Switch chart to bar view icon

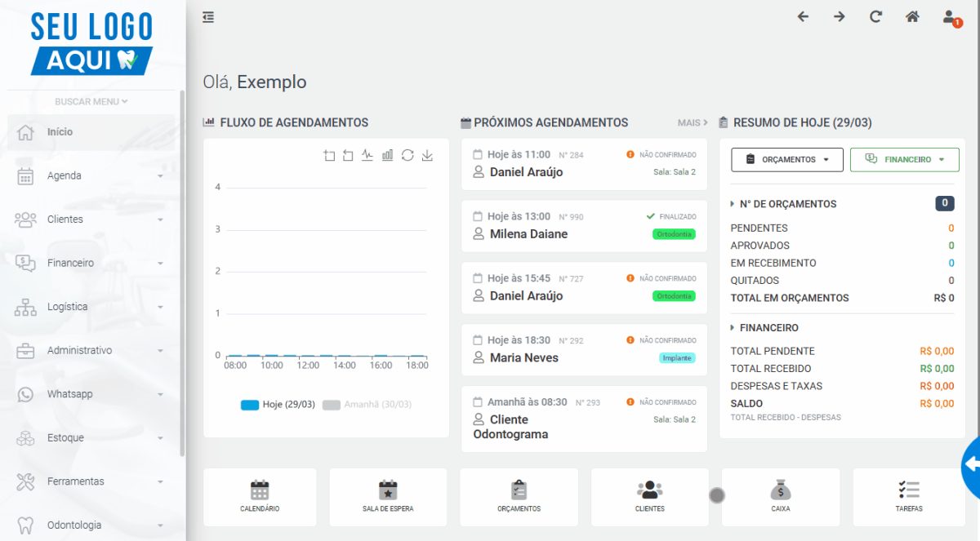coord(387,155)
